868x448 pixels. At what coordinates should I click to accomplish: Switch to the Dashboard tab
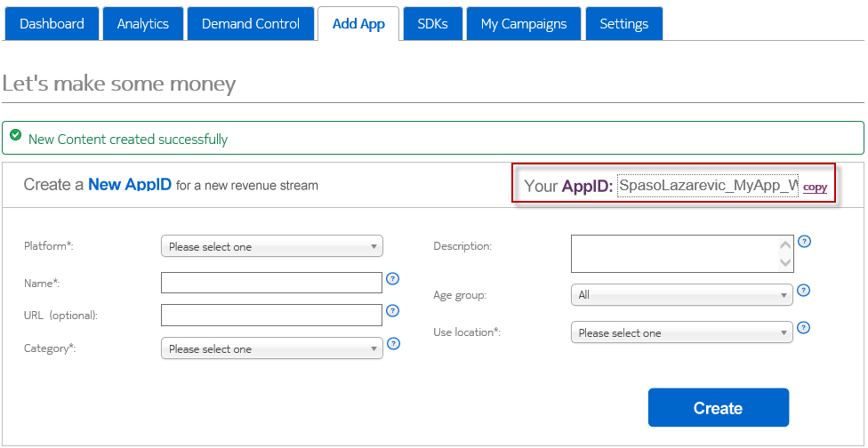(52, 24)
